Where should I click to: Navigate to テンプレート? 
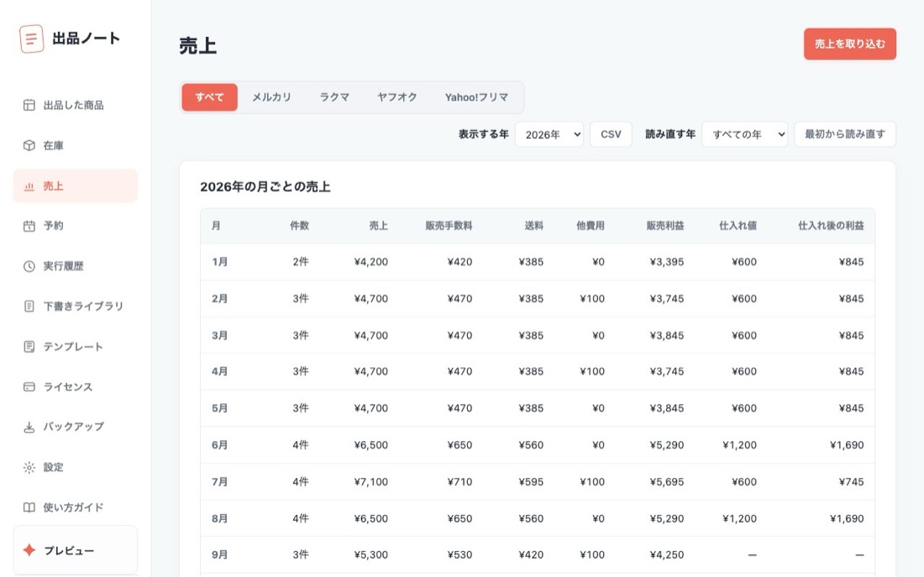pos(76,347)
